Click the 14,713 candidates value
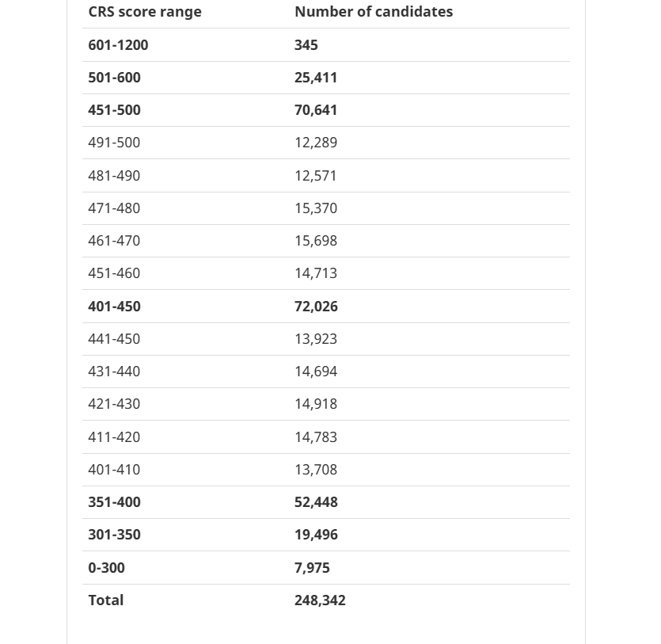 click(x=316, y=273)
